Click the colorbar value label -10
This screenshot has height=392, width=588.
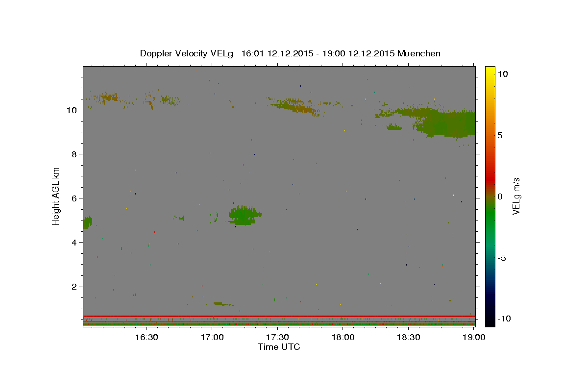[503, 318]
